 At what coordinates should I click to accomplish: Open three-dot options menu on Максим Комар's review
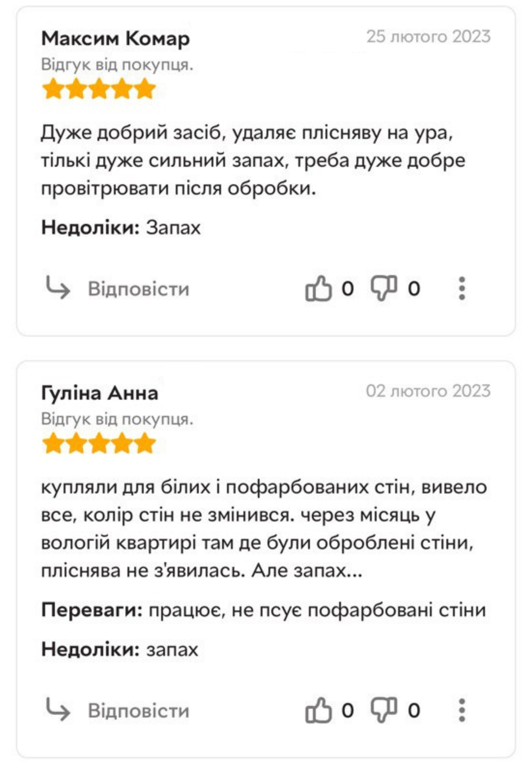[x=461, y=288]
